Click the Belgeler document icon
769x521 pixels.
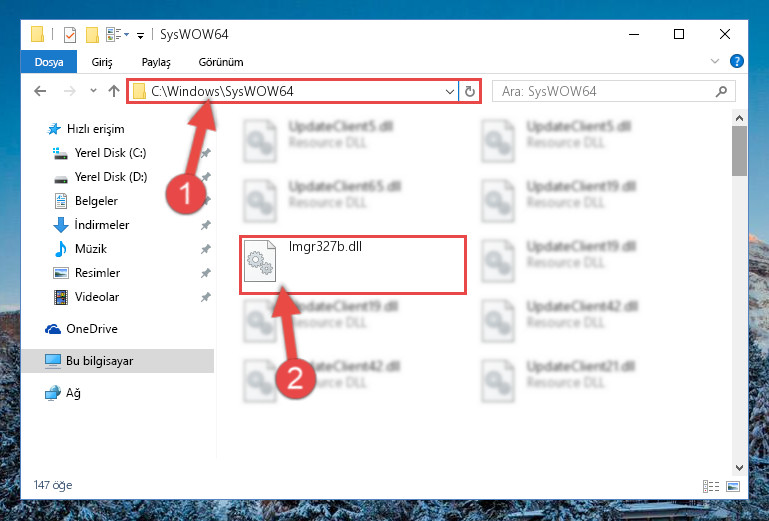coord(61,201)
